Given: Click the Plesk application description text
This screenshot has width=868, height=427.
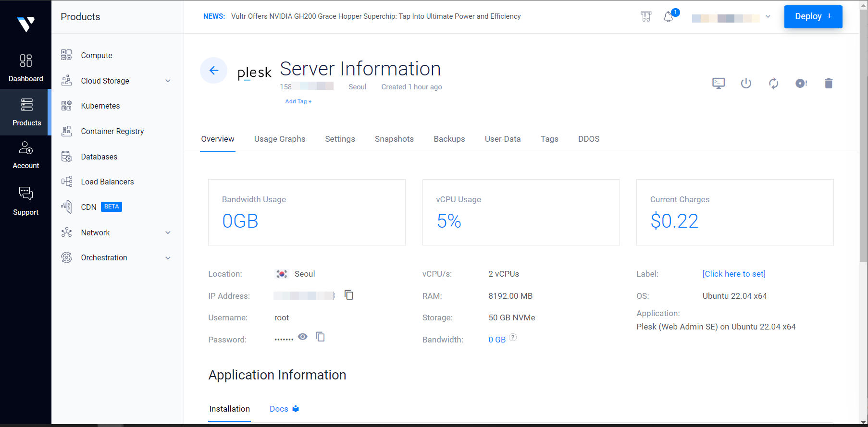Looking at the screenshot, I should (x=716, y=327).
